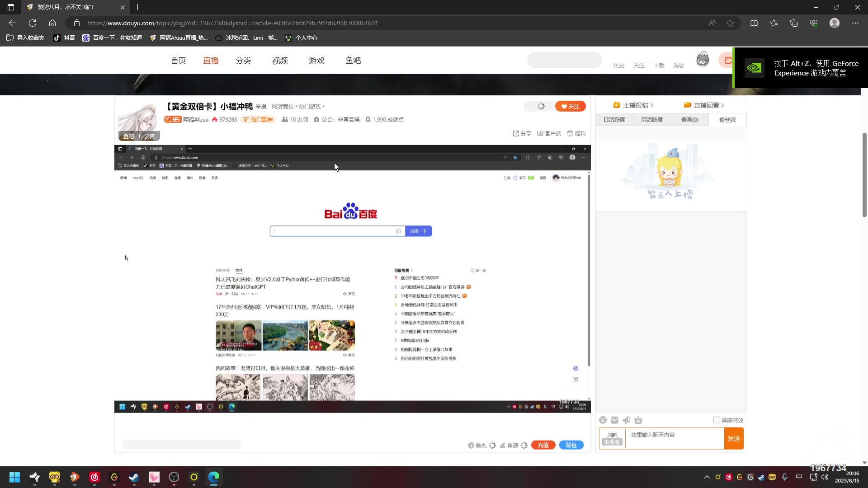Open 视频 in Douyu navigation
The height and width of the screenshot is (488, 868).
click(x=280, y=61)
